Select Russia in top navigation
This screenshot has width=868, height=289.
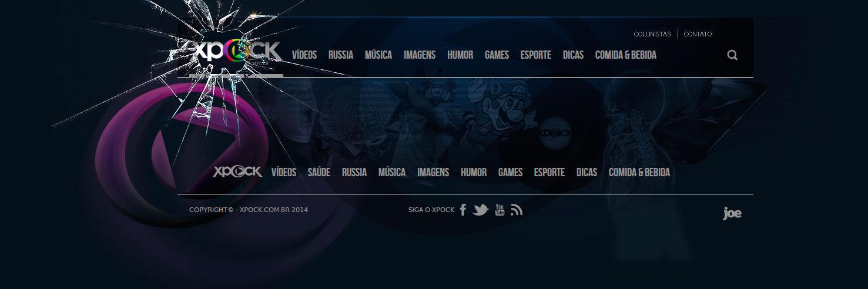341,55
